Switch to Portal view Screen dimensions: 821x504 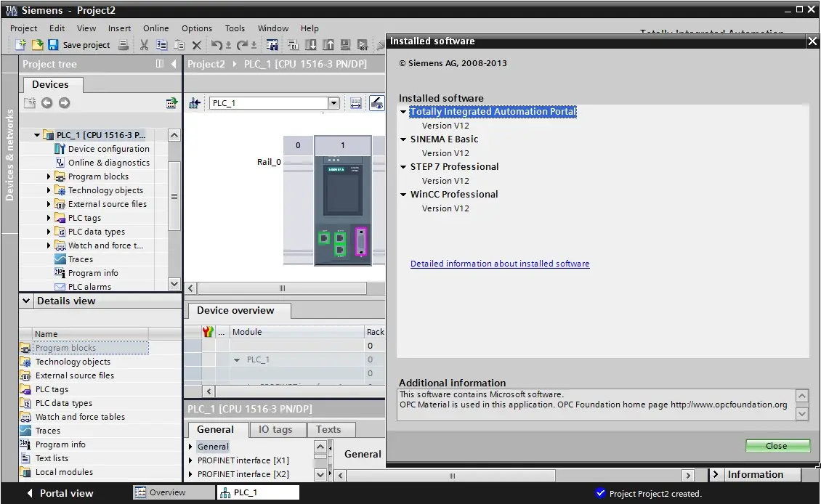click(60, 493)
